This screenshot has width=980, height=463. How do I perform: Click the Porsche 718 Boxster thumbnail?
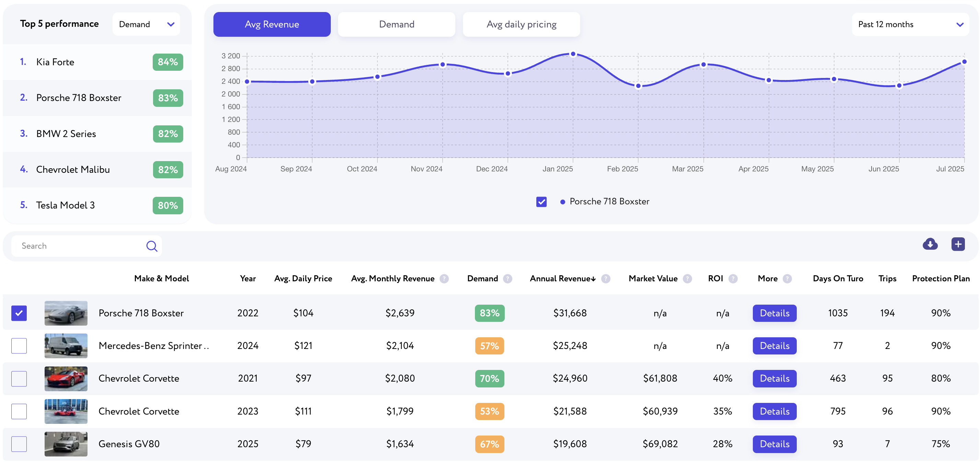click(x=66, y=313)
